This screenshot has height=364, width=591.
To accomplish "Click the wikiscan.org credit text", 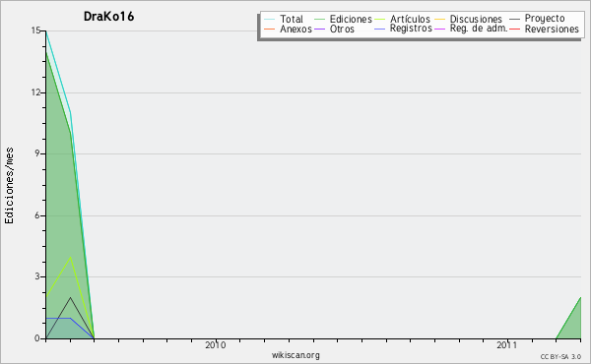I will [x=295, y=355].
